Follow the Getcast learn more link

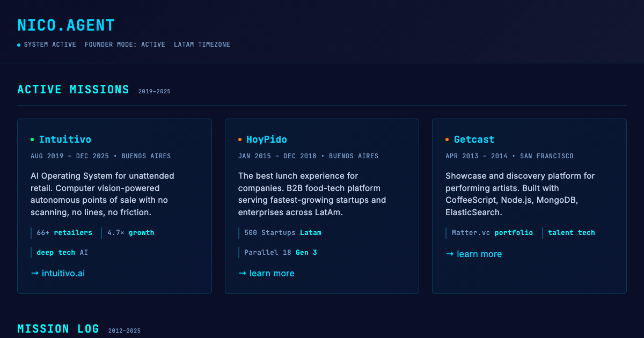coord(474,254)
